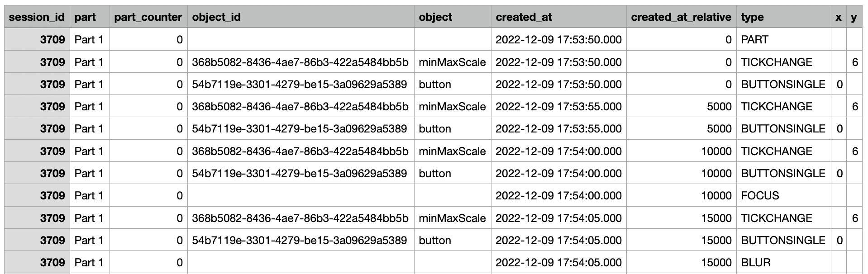Select the cell containing PART type
This screenshot has width=868, height=274.
click(x=784, y=40)
